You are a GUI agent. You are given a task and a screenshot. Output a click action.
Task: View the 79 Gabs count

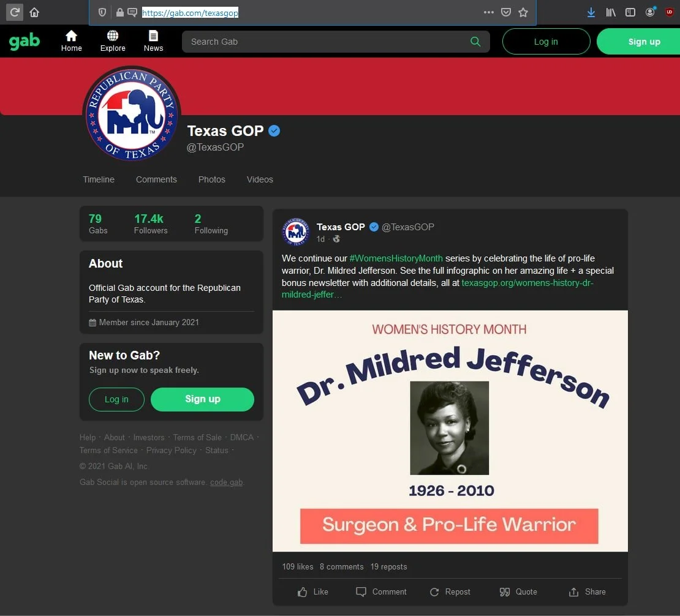tap(98, 223)
